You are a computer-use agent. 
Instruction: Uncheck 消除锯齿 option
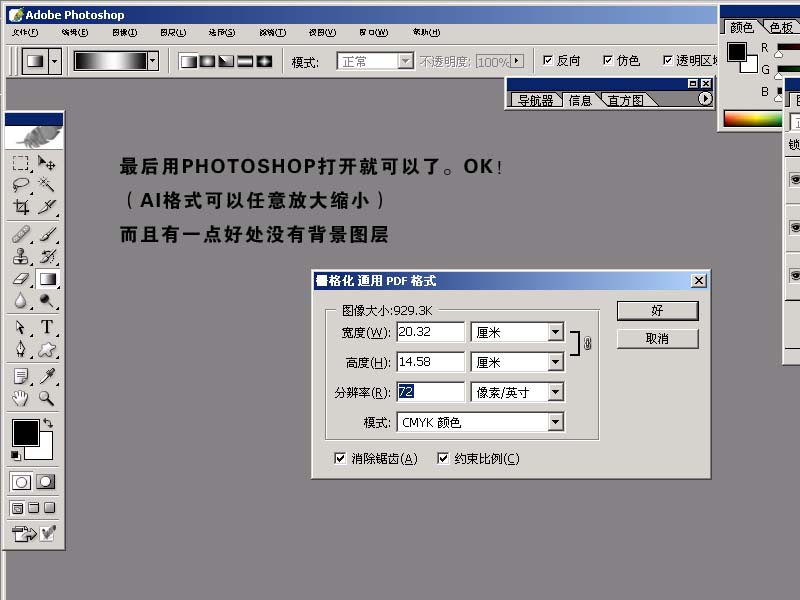pos(340,458)
